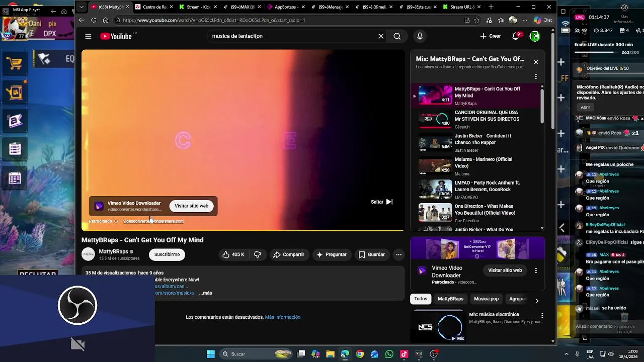
Task: Expand the description with ...más
Action: (x=206, y=293)
